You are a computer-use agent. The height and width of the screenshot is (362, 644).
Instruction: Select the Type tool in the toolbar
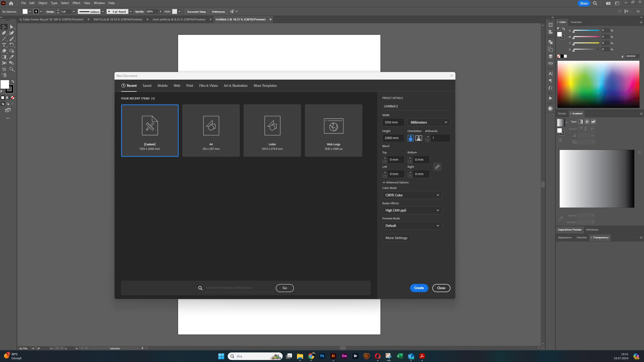(4, 45)
